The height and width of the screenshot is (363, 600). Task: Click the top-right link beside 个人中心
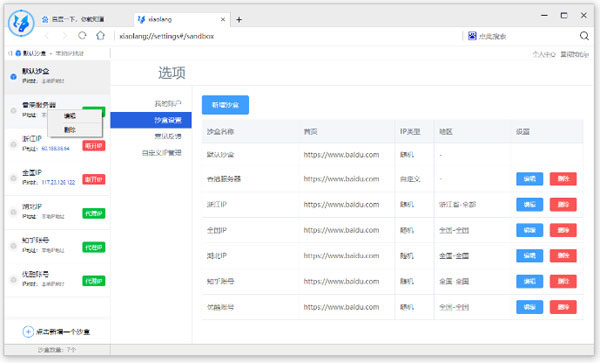pyautogui.click(x=575, y=54)
